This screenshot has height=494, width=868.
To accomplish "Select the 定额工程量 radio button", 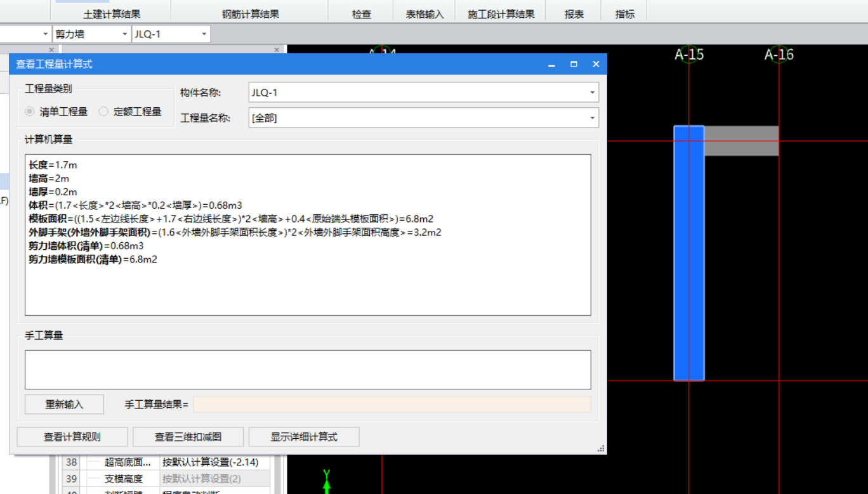I will [103, 112].
